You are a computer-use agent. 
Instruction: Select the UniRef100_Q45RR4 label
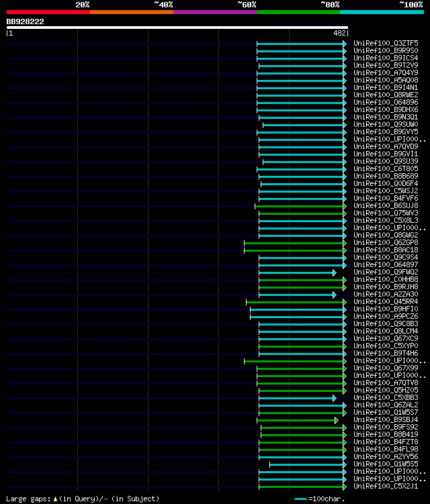tap(386, 301)
